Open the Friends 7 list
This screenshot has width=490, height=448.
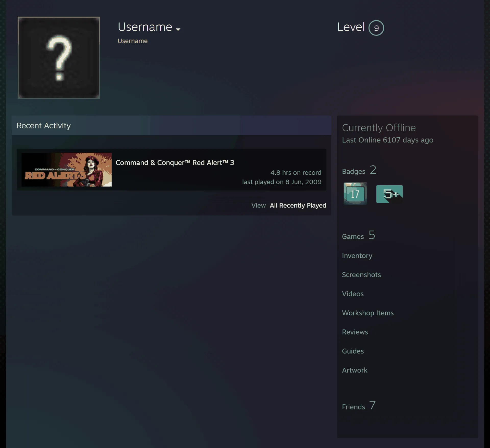(359, 406)
